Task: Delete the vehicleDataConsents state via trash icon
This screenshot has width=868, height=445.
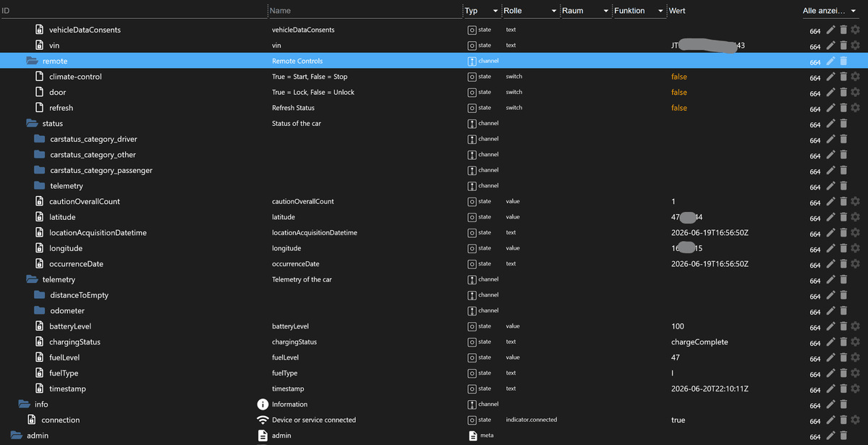Action: (x=843, y=30)
